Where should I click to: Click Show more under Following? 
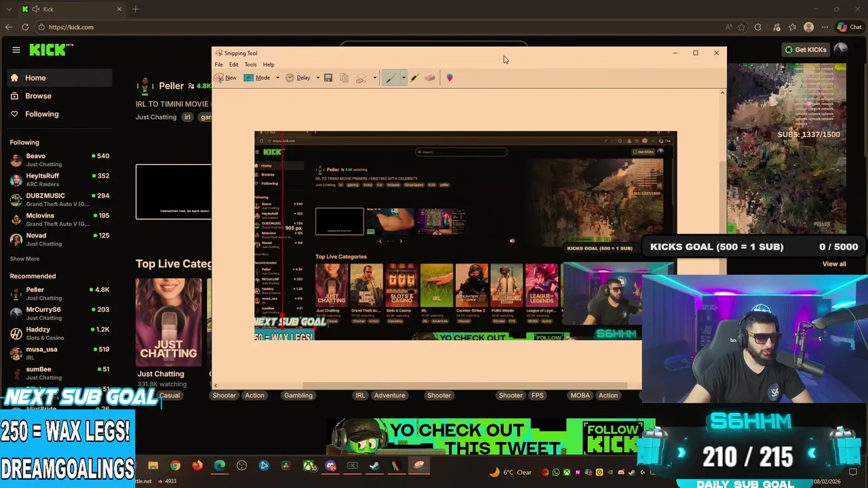(24, 259)
